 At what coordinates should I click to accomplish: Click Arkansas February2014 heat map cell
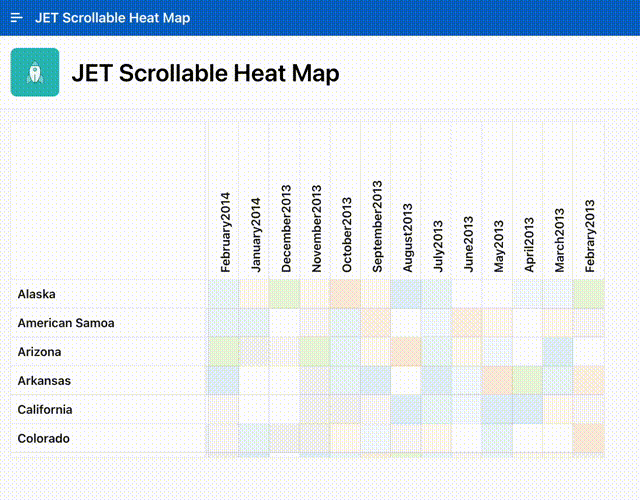(x=223, y=381)
